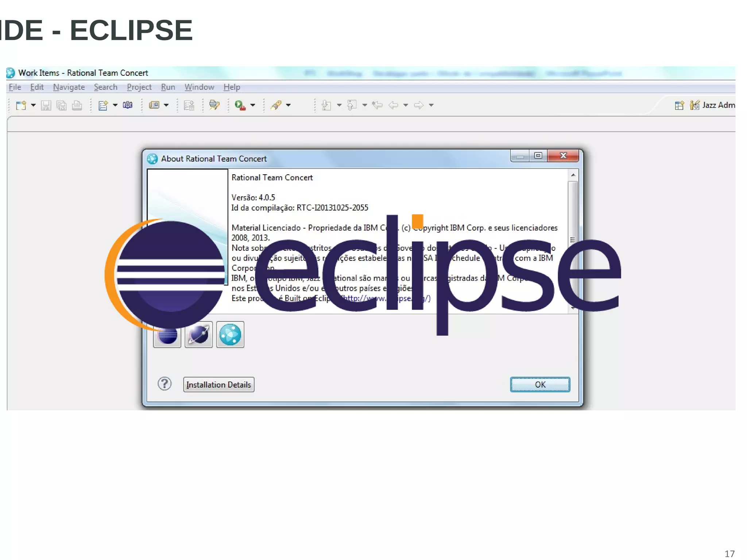Click the Open Perspective icon

click(679, 105)
